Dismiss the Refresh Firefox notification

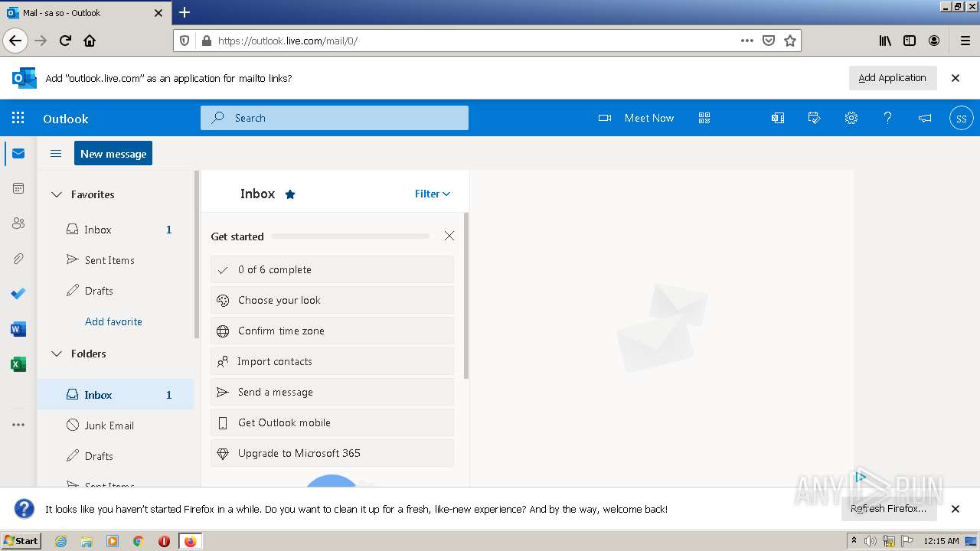[x=955, y=509]
